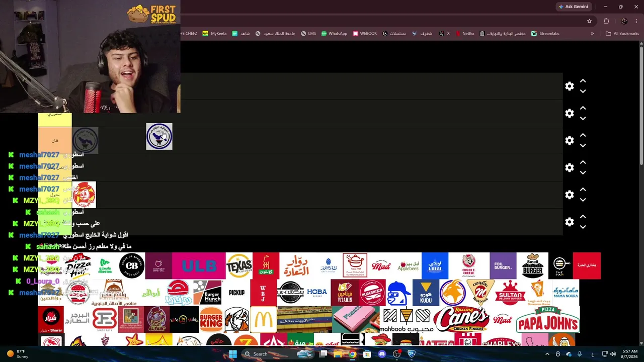Choose the Mama Noura logo
This screenshot has height=362, width=644.
(566, 293)
